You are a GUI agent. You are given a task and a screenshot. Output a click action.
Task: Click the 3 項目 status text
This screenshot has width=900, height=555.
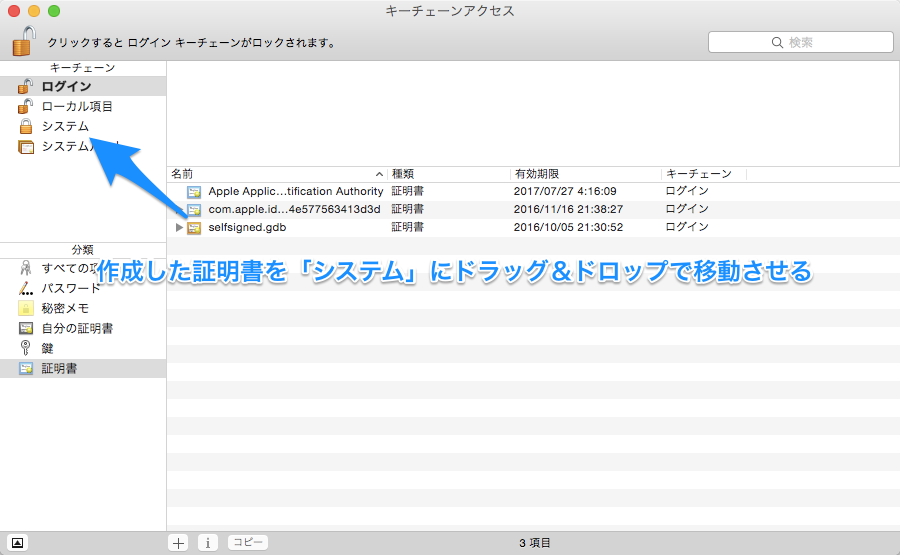point(534,543)
